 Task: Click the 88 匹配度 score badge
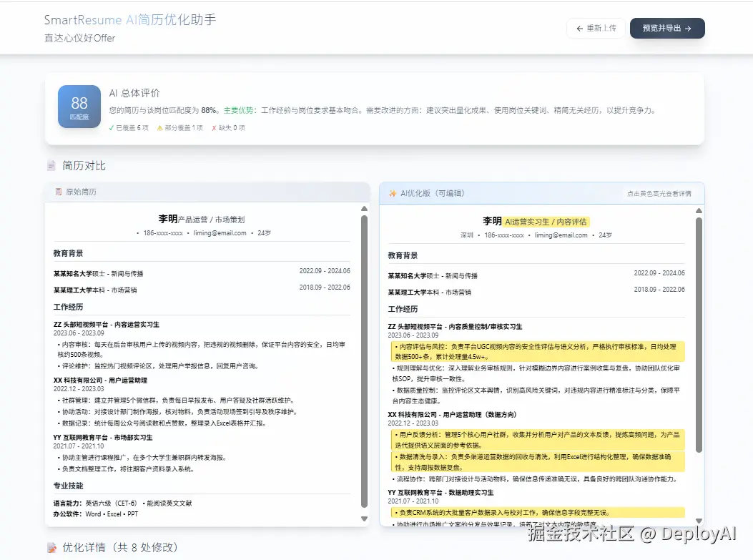79,107
